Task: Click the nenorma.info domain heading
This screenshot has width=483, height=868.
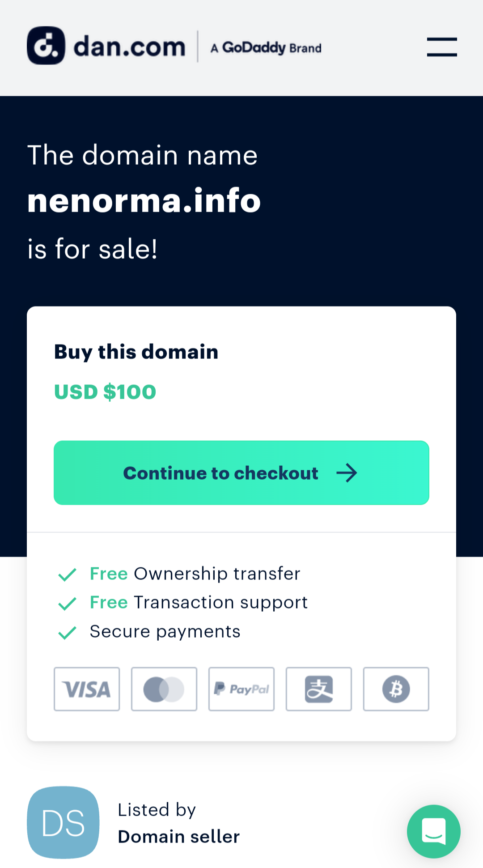Action: click(x=144, y=200)
